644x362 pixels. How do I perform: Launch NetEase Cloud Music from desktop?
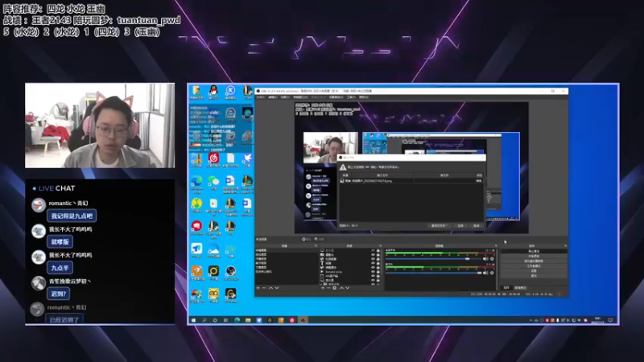pyautogui.click(x=213, y=160)
